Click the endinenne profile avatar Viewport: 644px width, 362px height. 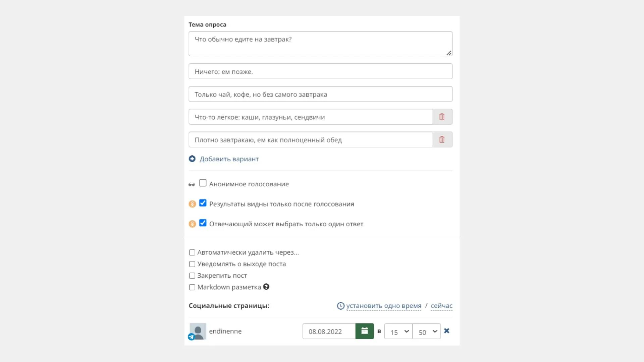(198, 331)
